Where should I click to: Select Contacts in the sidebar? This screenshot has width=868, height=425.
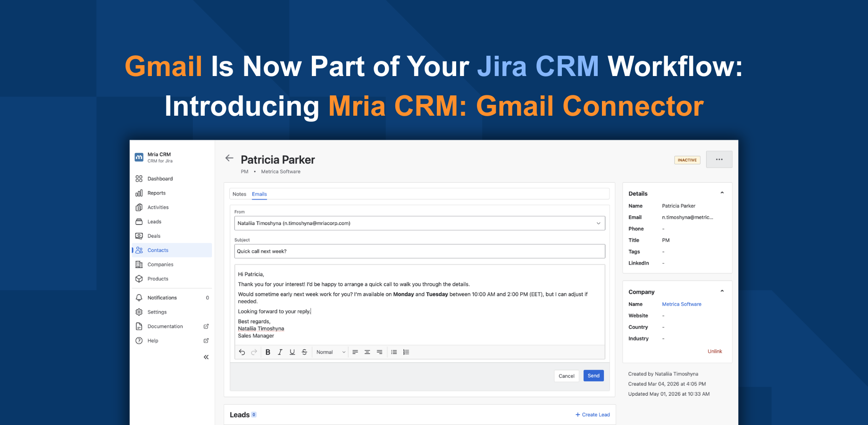tap(172, 250)
